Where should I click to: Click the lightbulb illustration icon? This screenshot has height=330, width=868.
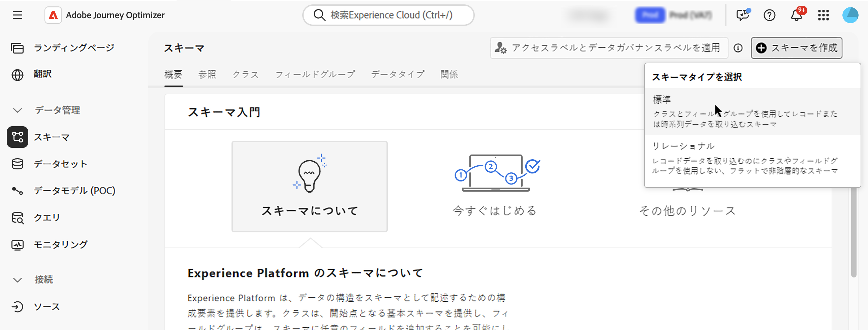pyautogui.click(x=310, y=173)
